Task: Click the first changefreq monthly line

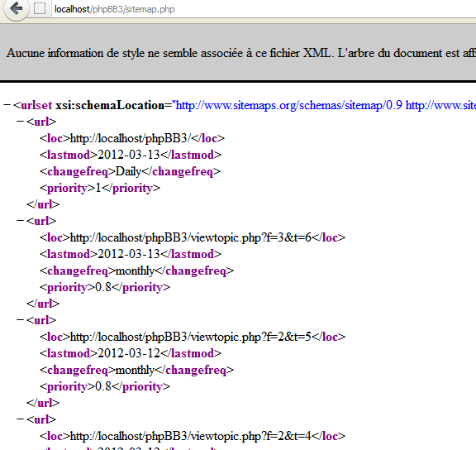Action: 136,270
